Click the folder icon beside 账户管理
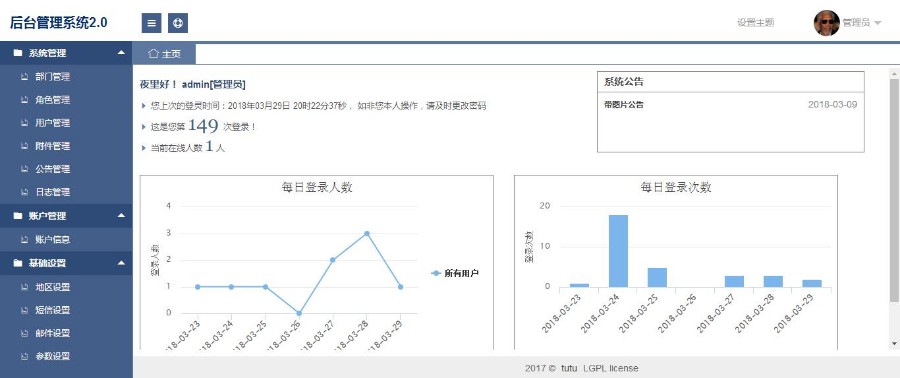900x378 pixels. tap(18, 216)
